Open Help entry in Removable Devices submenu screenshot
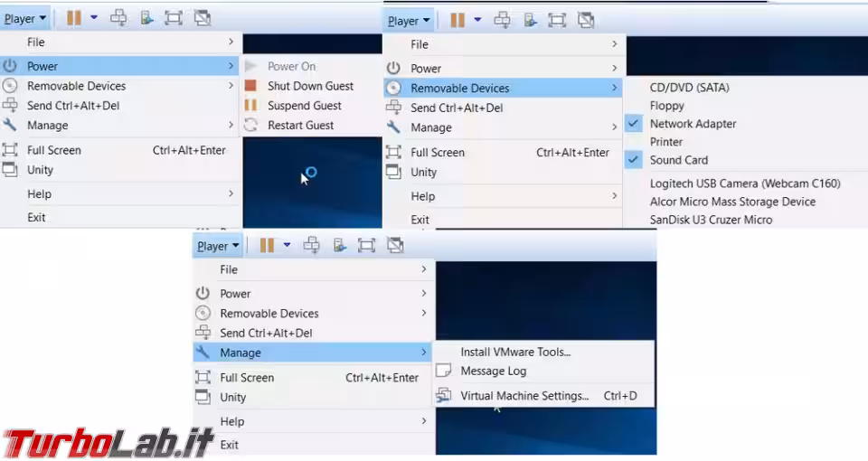Viewport: 868px width, 461px height. coord(503,196)
